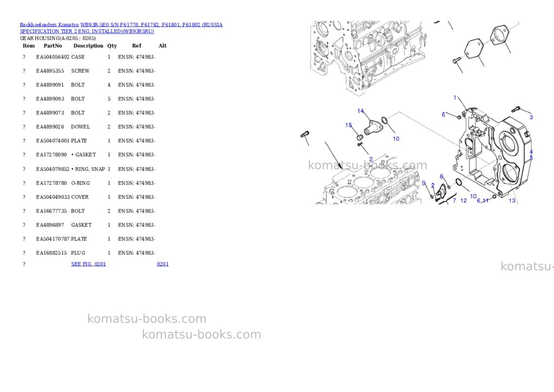
Task: Select part number EA504079852
Action: click(x=52, y=169)
